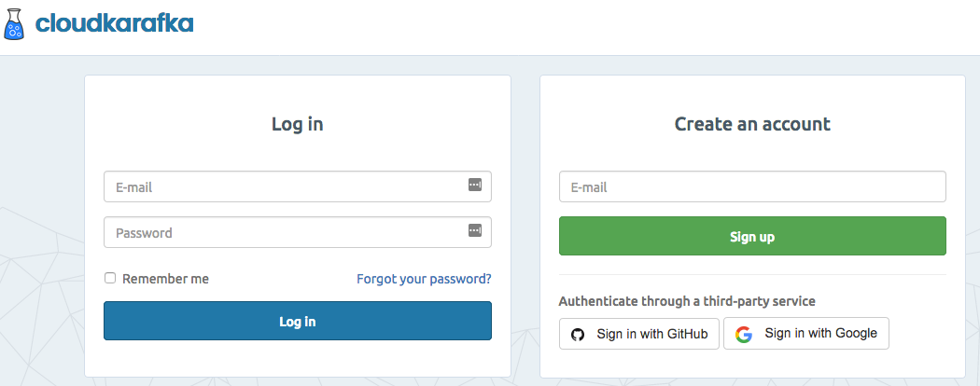Choose Sign in with GitHub text
This screenshot has width=980, height=386.
coord(651,334)
